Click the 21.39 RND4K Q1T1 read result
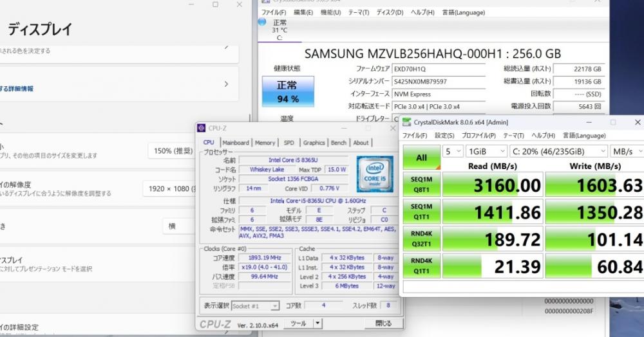 [493, 266]
